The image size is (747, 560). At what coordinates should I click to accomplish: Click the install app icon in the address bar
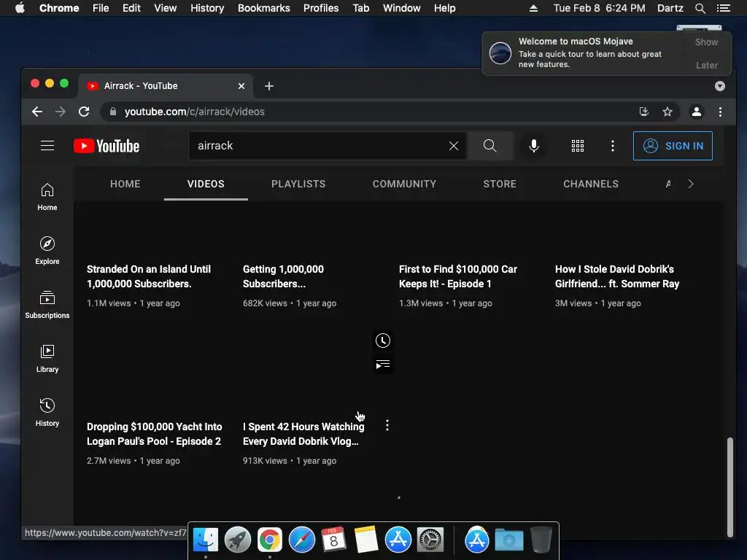[644, 112]
